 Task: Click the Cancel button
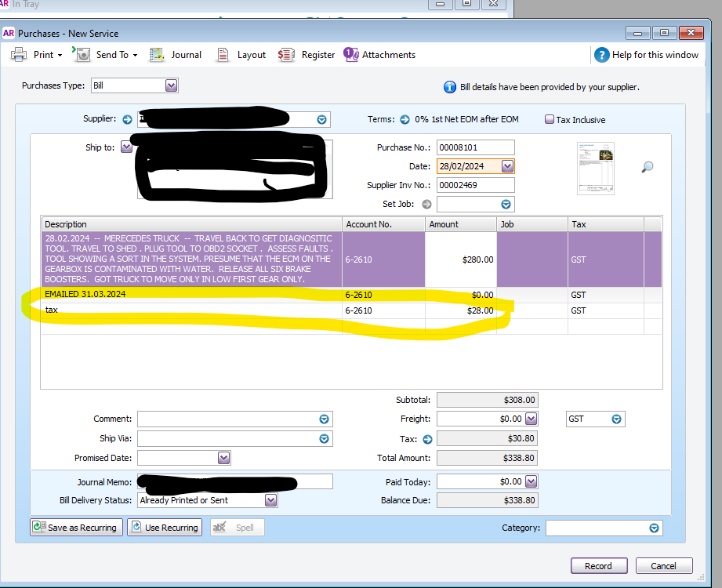tap(663, 566)
